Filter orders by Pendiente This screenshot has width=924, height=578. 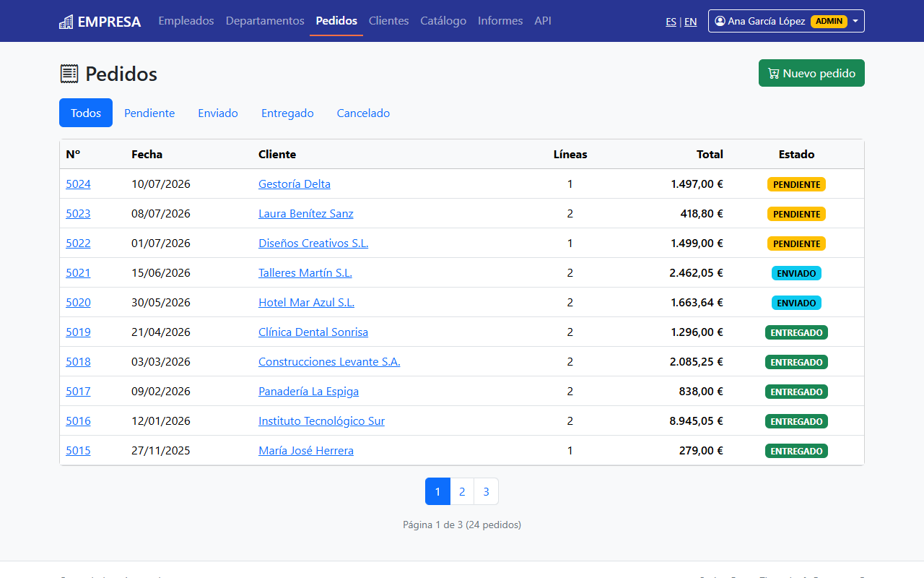(149, 113)
